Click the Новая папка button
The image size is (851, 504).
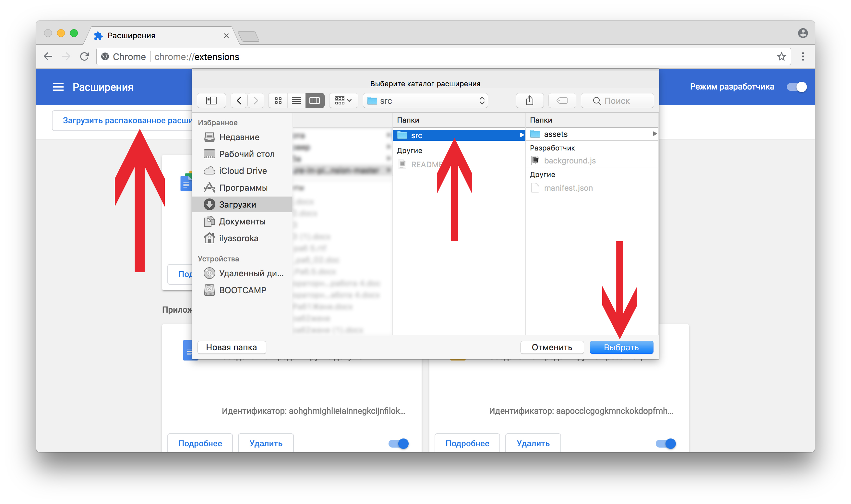(x=231, y=347)
